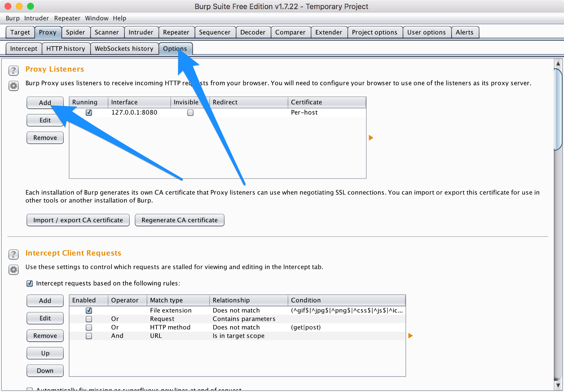Click Remove button for Proxy Listeners
This screenshot has width=564, height=392.
coord(45,138)
